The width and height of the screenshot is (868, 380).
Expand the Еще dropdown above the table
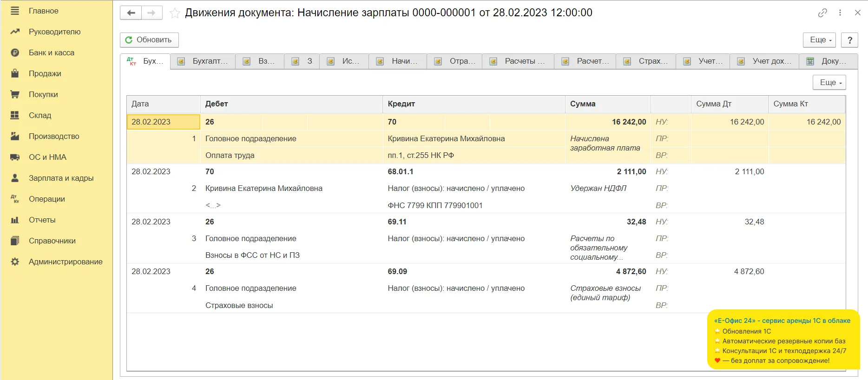(x=829, y=82)
